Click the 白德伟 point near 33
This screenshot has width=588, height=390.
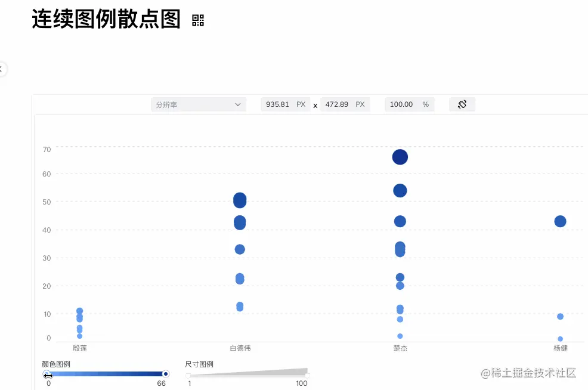240,249
